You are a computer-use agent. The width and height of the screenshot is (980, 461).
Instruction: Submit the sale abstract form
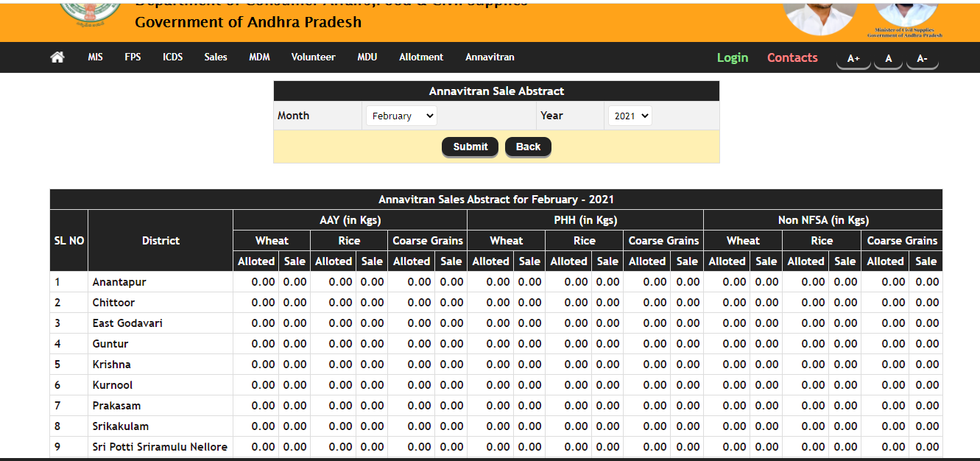tap(470, 147)
